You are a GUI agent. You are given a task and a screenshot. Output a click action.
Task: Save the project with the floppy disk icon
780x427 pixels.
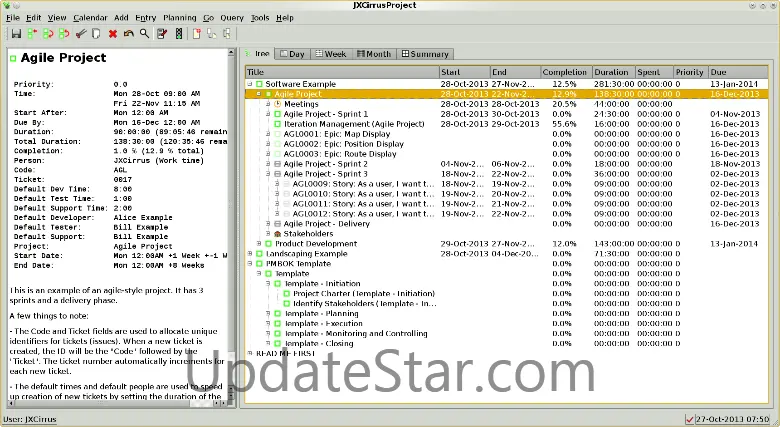pos(16,34)
